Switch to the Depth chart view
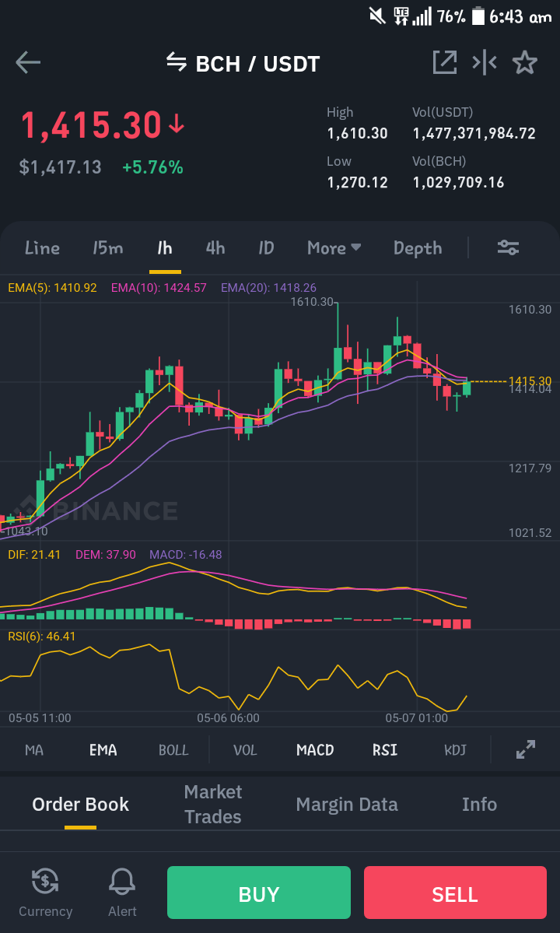The width and height of the screenshot is (560, 933). click(x=418, y=248)
